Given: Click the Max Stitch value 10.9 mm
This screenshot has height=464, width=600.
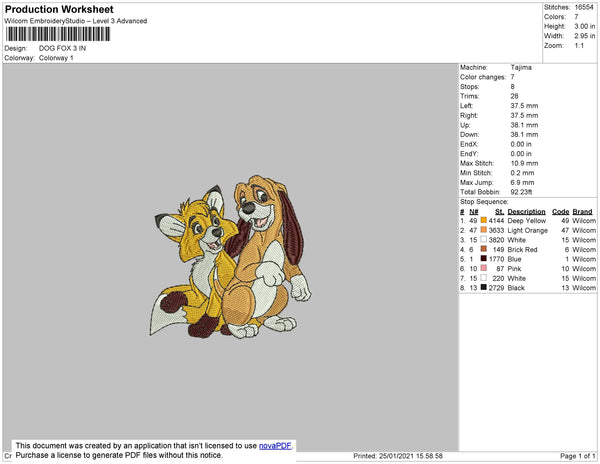Looking at the screenshot, I should pos(524,163).
